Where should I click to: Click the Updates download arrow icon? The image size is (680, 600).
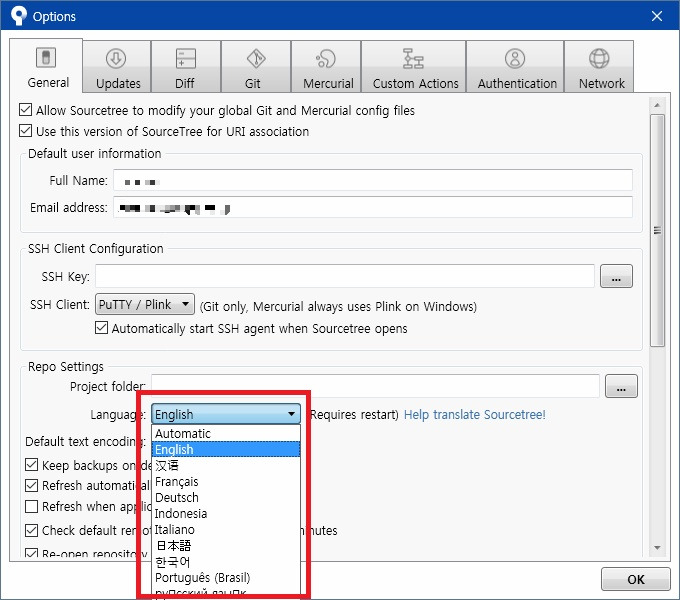116,59
